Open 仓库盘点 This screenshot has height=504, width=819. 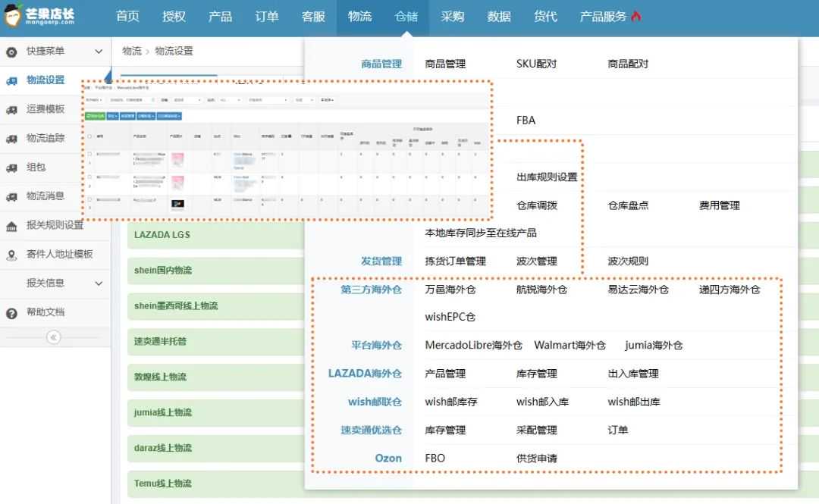coord(628,205)
